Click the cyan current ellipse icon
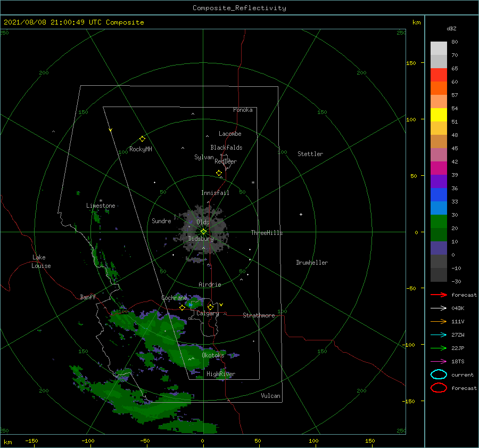The height and width of the screenshot is (448, 479). click(x=439, y=374)
